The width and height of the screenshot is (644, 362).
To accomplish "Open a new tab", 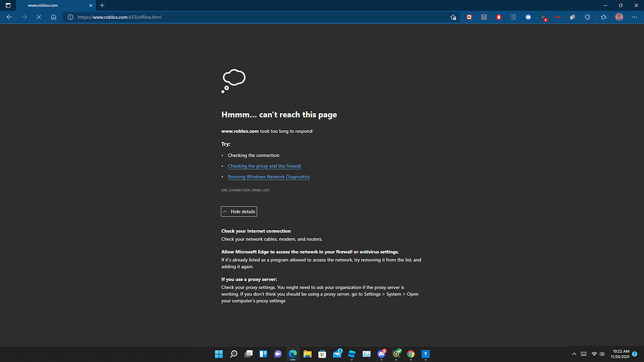I will (102, 6).
